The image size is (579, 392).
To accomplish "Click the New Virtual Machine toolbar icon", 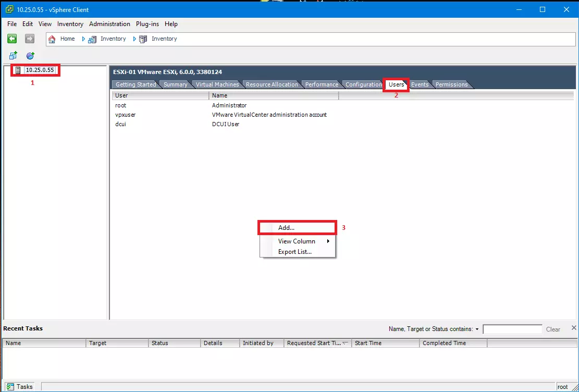I will click(14, 56).
